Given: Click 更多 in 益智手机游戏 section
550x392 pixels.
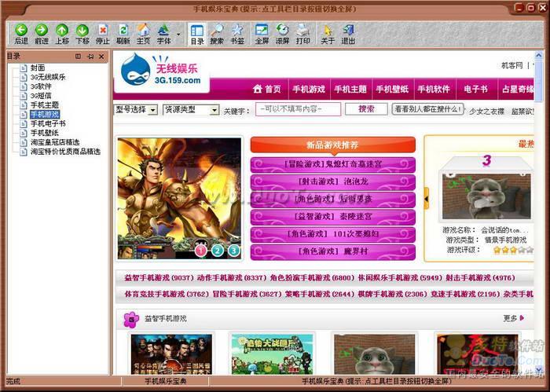Looking at the screenshot, I should 514,318.
